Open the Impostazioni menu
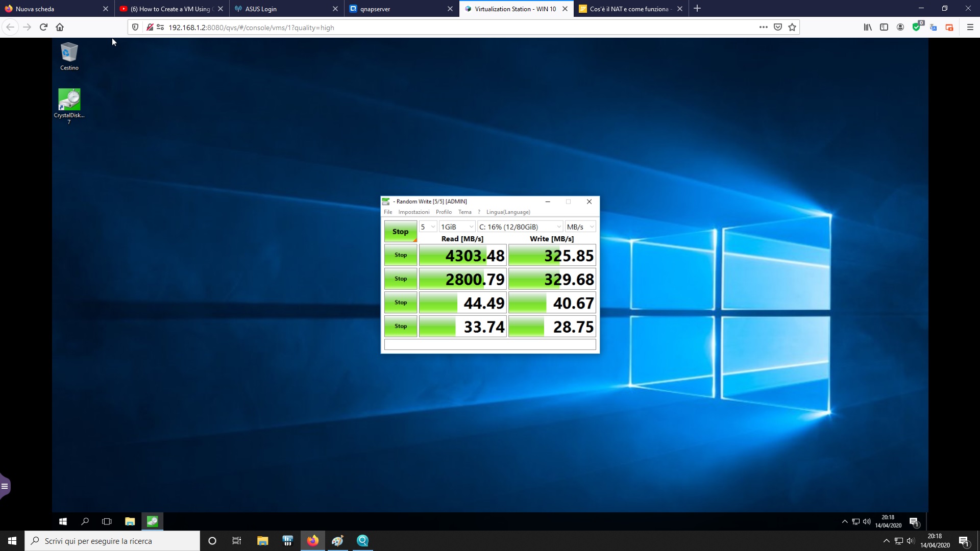 (413, 212)
